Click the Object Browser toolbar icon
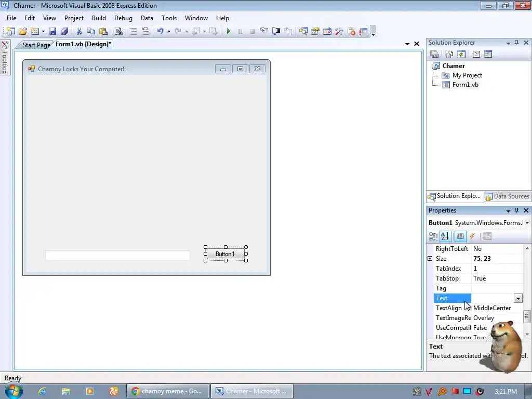532x399 pixels. pos(327,31)
